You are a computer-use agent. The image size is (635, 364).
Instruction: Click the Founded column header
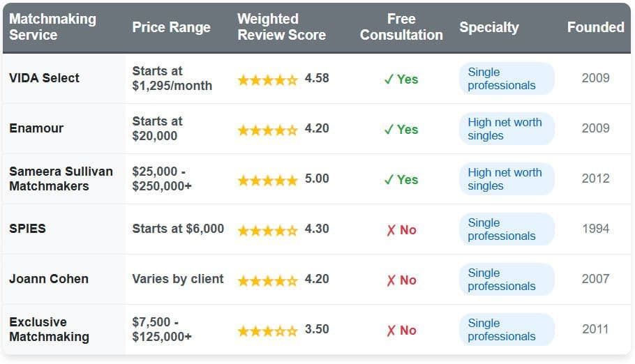click(595, 27)
